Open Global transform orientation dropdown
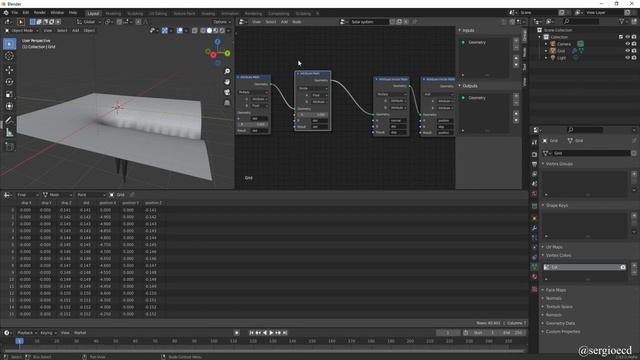 [x=89, y=22]
